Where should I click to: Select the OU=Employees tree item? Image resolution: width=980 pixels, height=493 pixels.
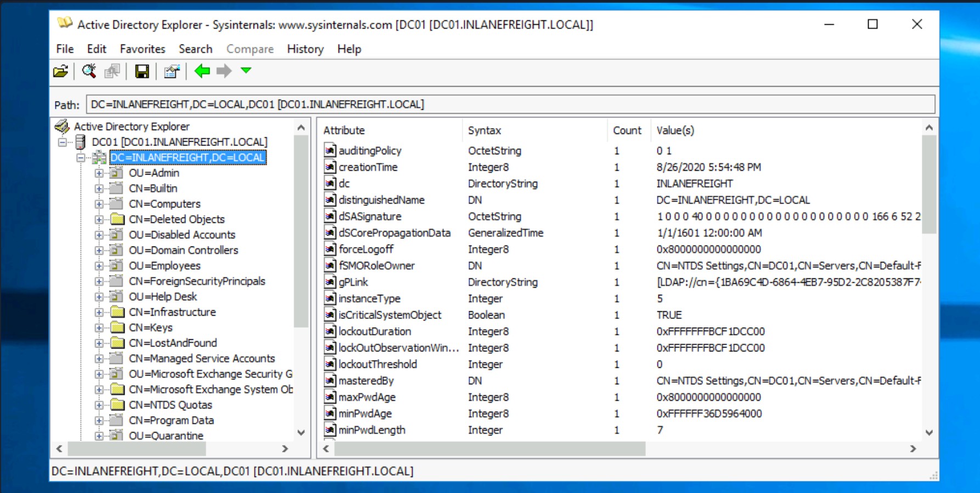click(x=165, y=266)
